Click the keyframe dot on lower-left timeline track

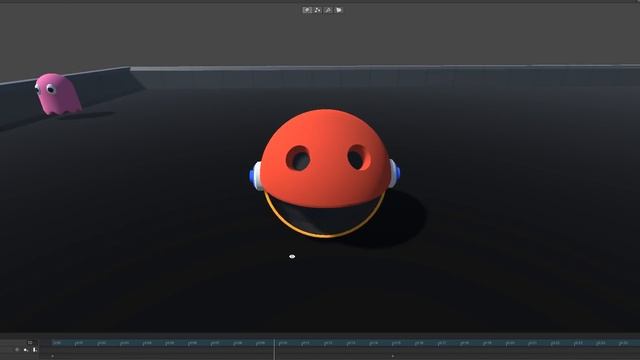52,356
